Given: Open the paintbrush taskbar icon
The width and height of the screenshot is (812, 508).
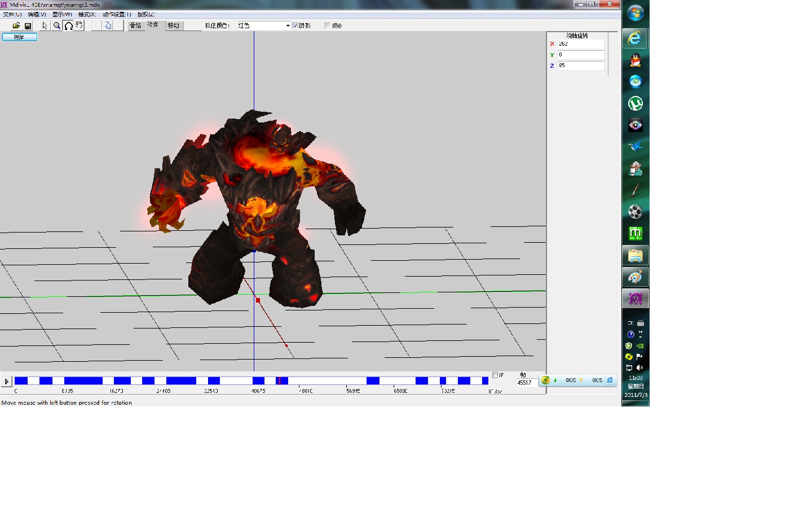Looking at the screenshot, I should 636,190.
